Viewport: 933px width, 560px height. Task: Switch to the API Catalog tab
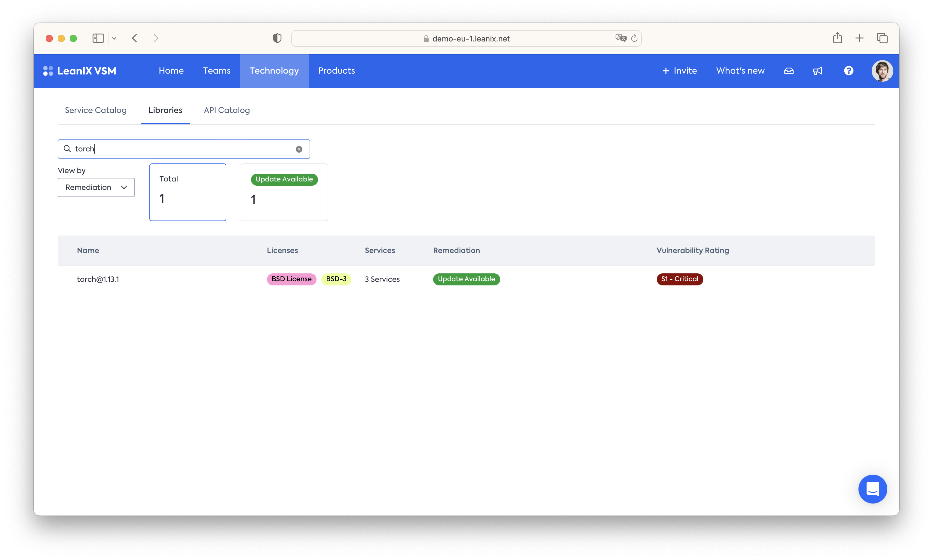[x=226, y=110]
